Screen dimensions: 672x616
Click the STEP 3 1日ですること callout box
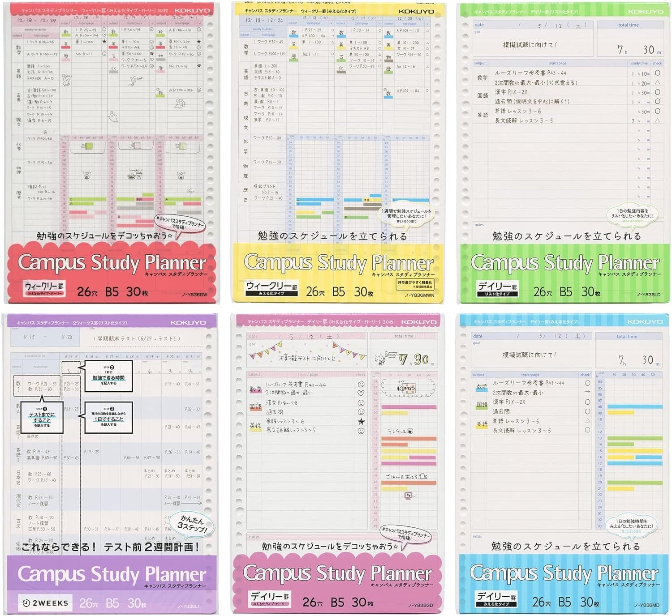108,418
